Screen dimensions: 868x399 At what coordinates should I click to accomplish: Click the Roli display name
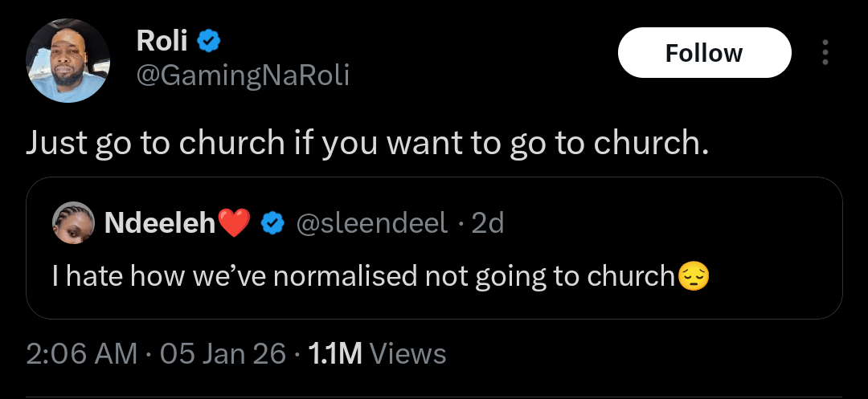tap(162, 39)
